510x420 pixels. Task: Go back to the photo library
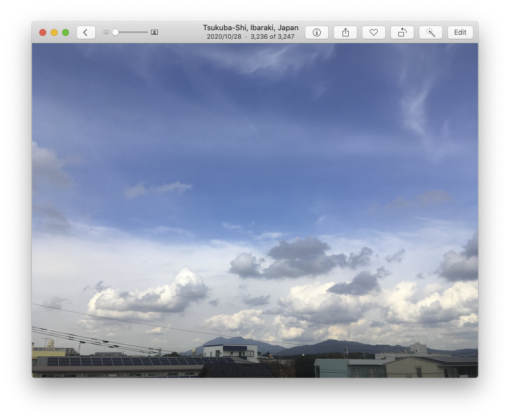tap(85, 32)
